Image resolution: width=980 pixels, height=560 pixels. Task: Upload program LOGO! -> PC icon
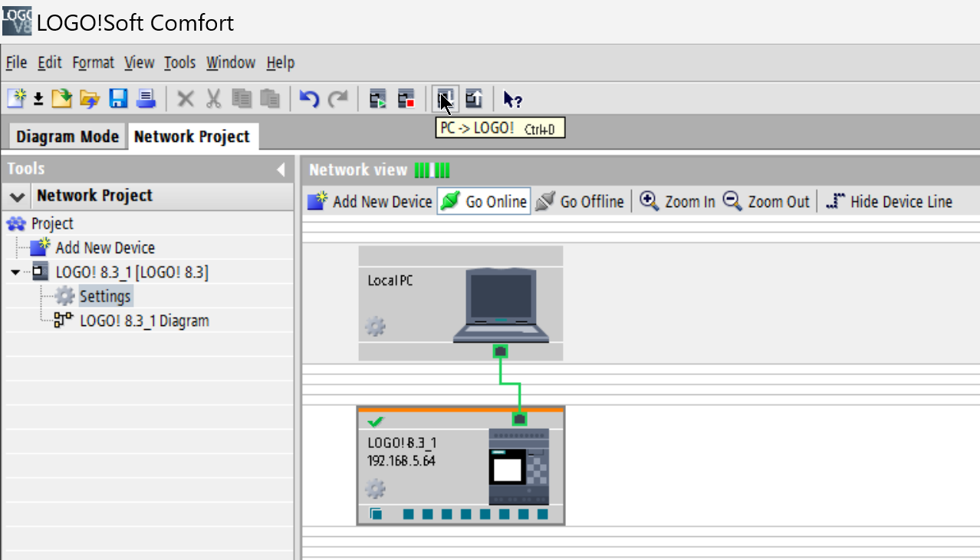(474, 98)
